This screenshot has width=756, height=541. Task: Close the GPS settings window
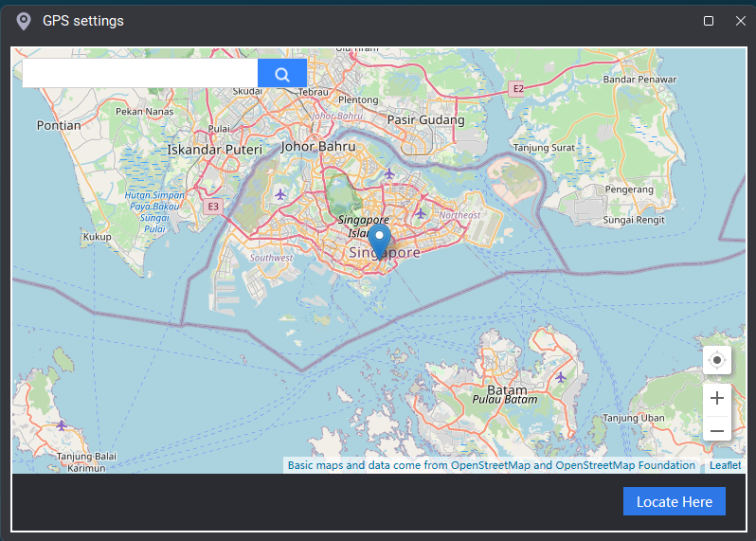pos(741,21)
